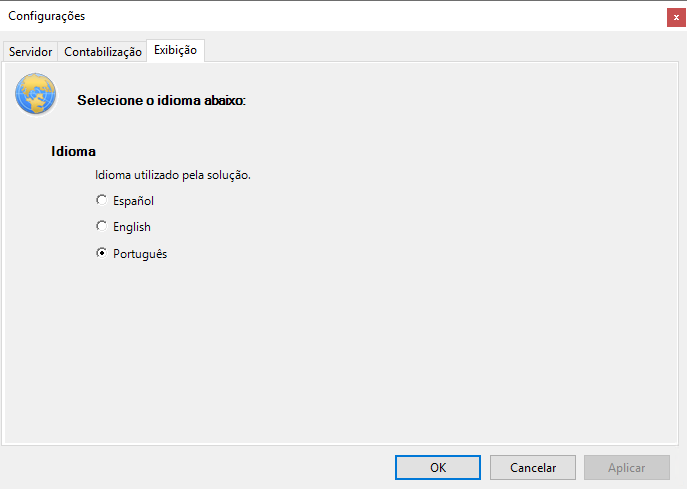Screen dimensions: 687x489
Task: Click the globe language icon
Action: 35,95
